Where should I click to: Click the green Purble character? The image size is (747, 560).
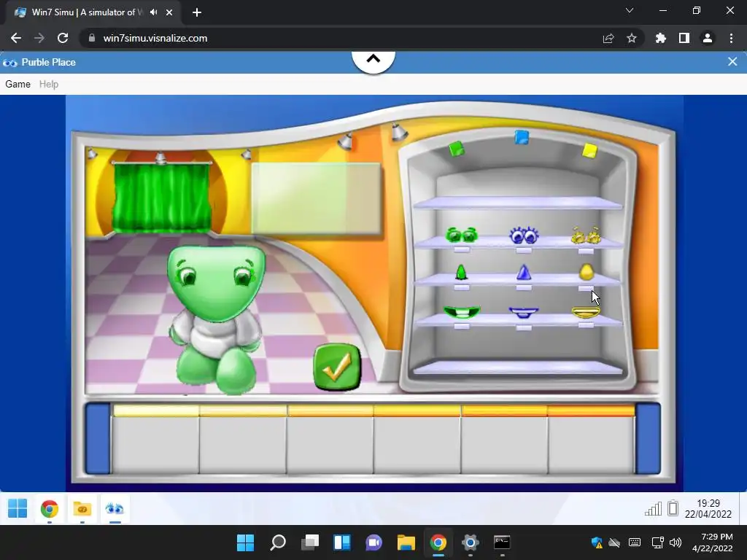tap(216, 319)
